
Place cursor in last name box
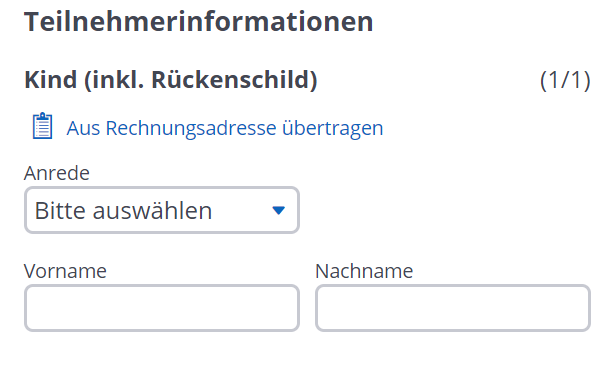click(453, 308)
